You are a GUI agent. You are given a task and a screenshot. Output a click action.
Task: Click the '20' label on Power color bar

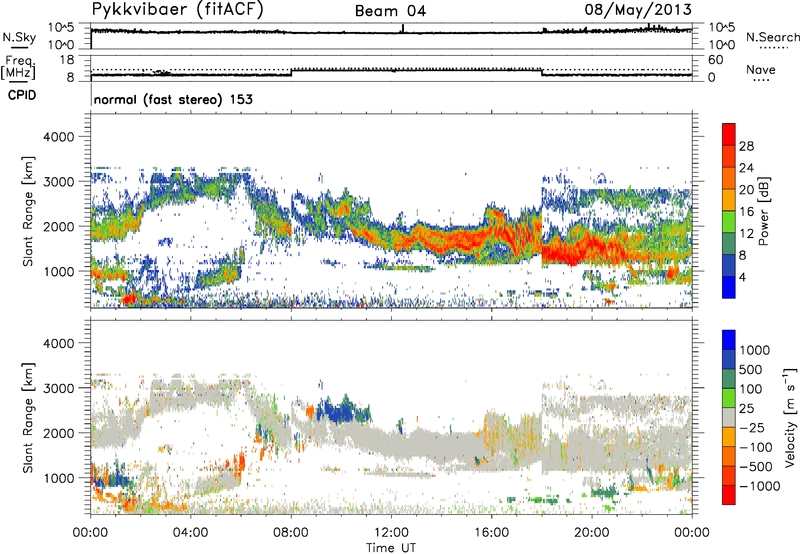(x=746, y=190)
